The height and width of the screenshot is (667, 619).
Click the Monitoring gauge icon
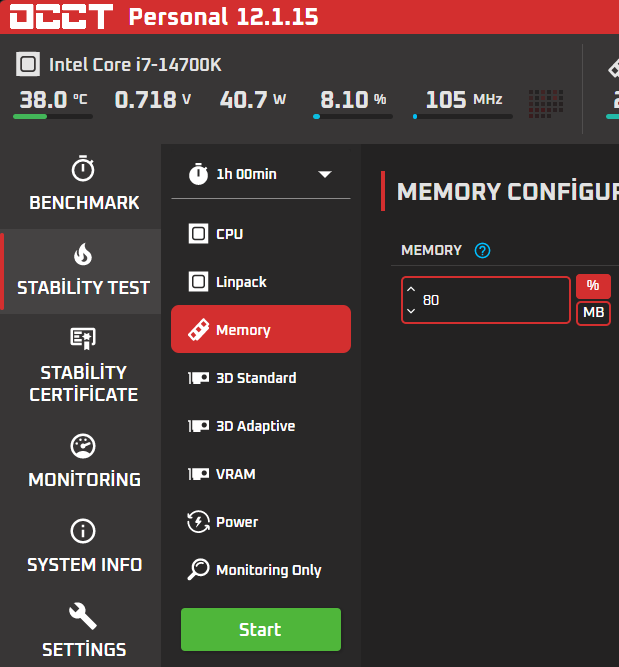tap(83, 446)
